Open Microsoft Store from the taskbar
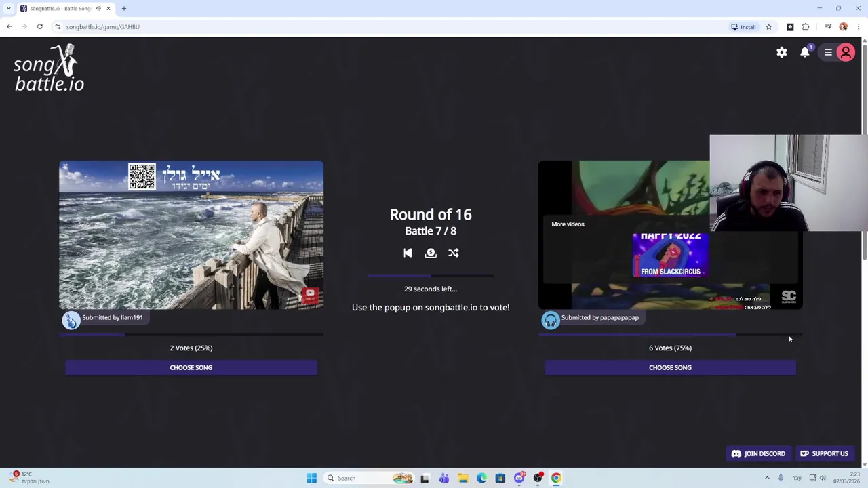 click(x=500, y=478)
